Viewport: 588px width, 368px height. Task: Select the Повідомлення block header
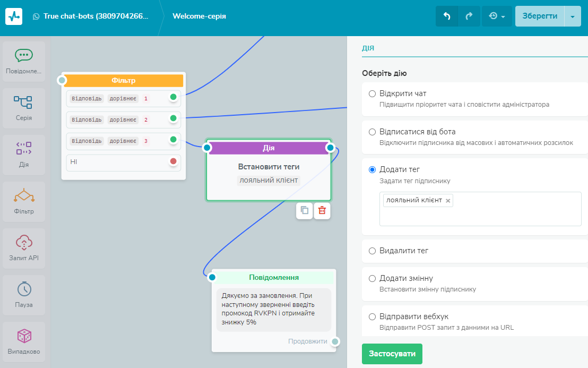274,278
